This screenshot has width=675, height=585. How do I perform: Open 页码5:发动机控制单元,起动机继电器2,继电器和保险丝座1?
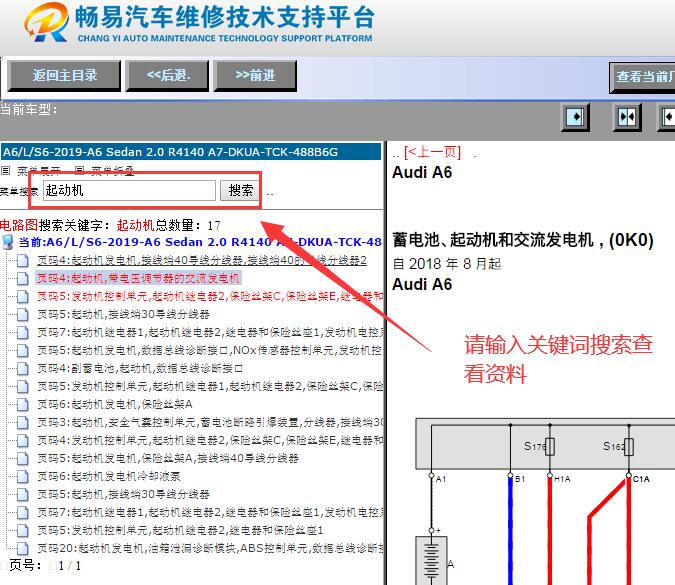(x=180, y=530)
